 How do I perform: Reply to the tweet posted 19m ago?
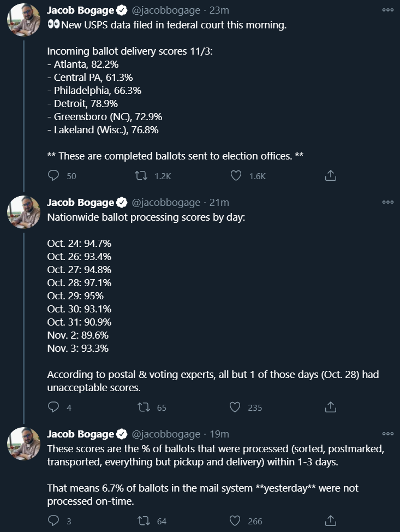click(x=53, y=521)
